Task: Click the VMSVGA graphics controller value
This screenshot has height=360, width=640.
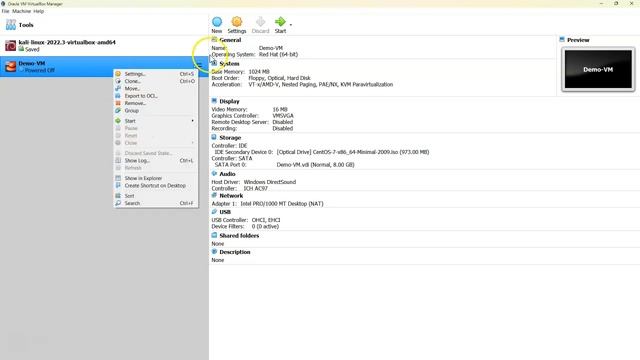Action: click(x=283, y=116)
